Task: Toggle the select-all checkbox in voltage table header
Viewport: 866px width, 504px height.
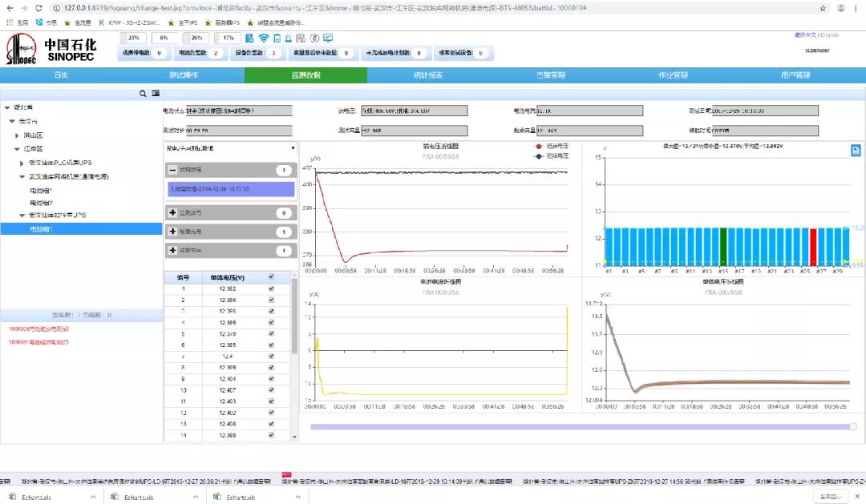Action: (272, 277)
